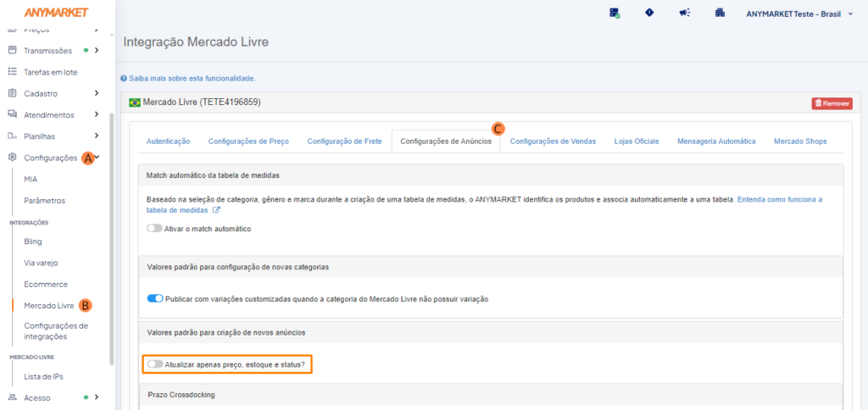Screen dimensions: 868x410
Task: Toggle Atualizar apenas preço, estoque e status
Action: coord(156,364)
